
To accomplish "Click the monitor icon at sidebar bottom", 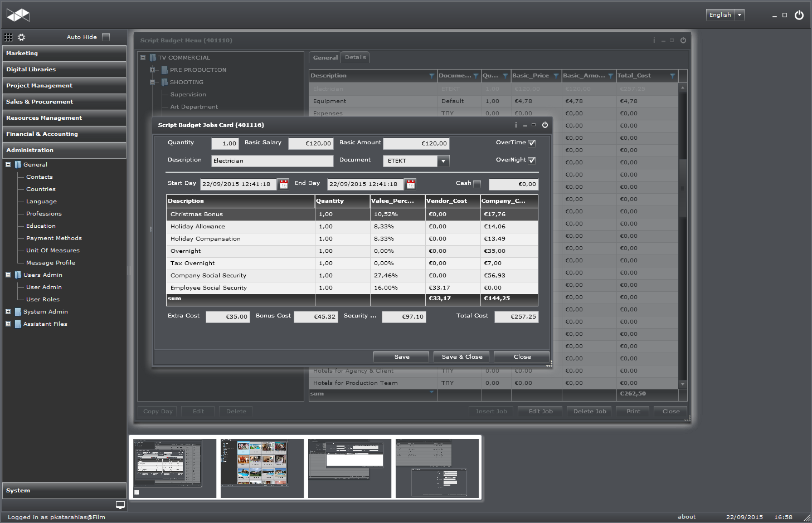I will [x=120, y=505].
